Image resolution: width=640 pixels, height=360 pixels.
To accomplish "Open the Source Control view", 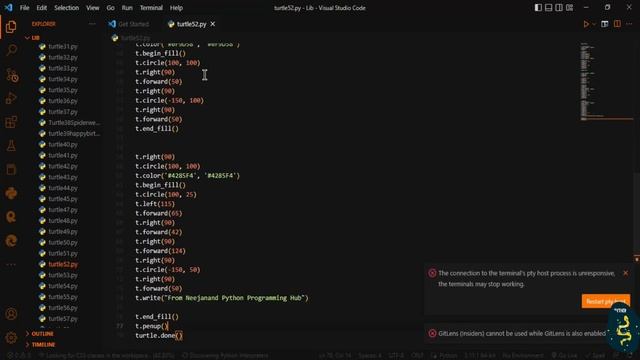I will pos(11,75).
